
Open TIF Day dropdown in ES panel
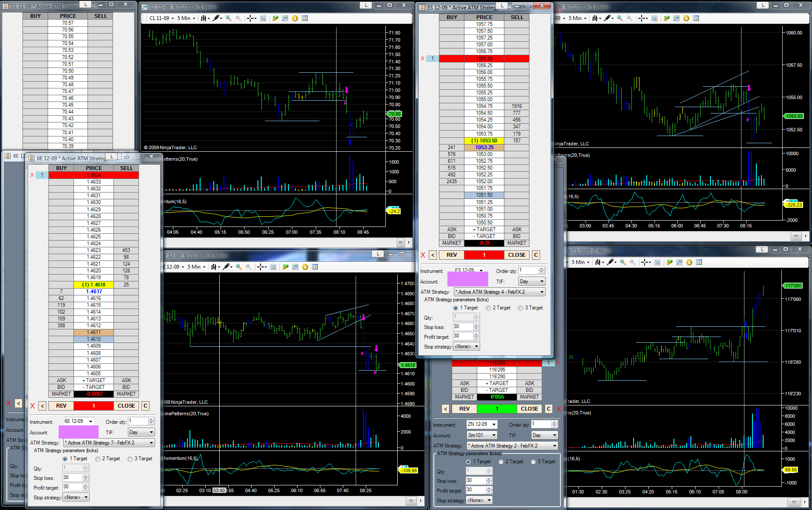[x=532, y=281]
